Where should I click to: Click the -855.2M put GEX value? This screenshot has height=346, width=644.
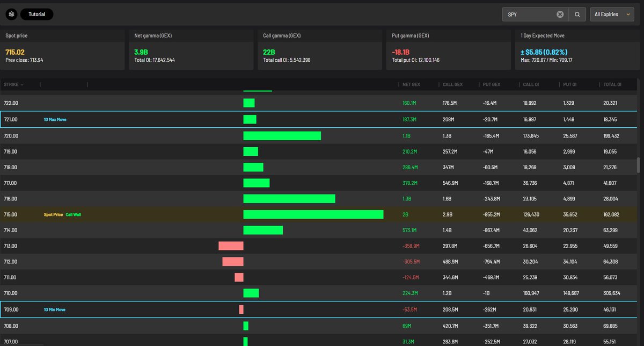pyautogui.click(x=492, y=214)
